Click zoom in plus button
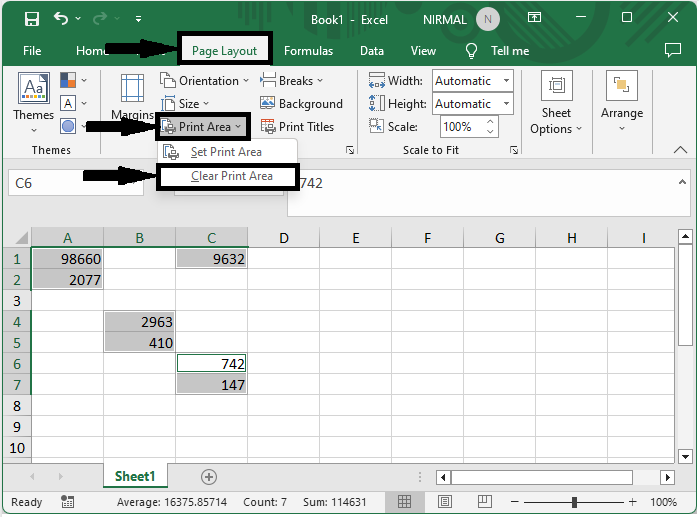Viewport: 699px width, 517px height. pyautogui.click(x=632, y=502)
